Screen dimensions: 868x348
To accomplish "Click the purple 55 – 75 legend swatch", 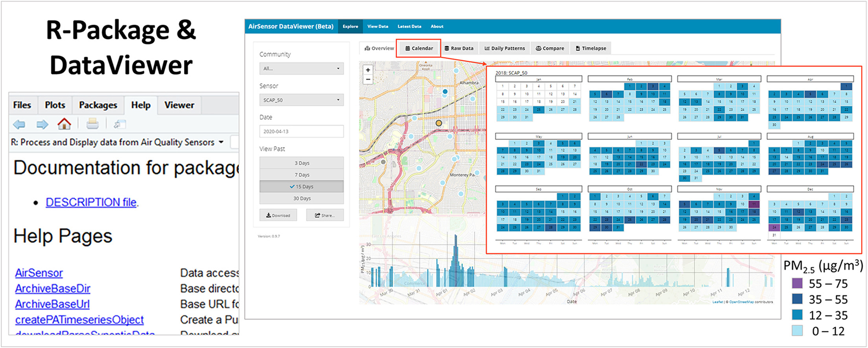I will pyautogui.click(x=797, y=283).
